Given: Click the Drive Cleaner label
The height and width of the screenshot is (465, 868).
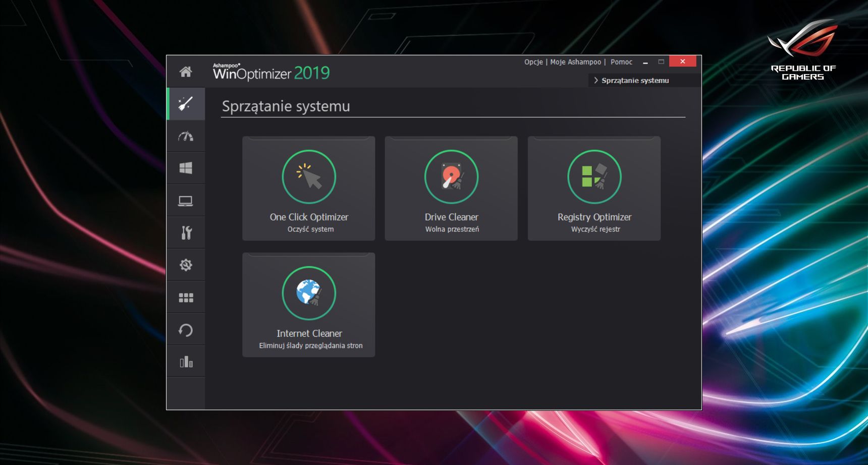Looking at the screenshot, I should click(452, 217).
